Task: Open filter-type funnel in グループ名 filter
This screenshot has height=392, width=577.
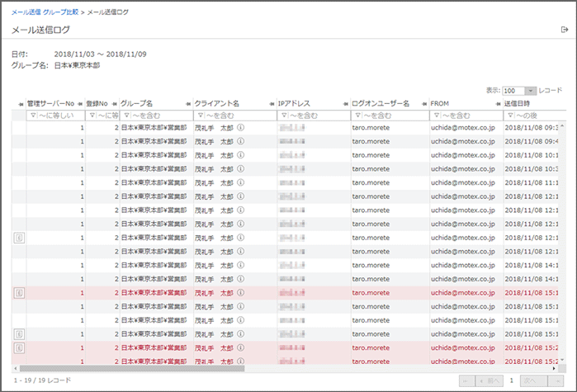Action: tap(126, 116)
